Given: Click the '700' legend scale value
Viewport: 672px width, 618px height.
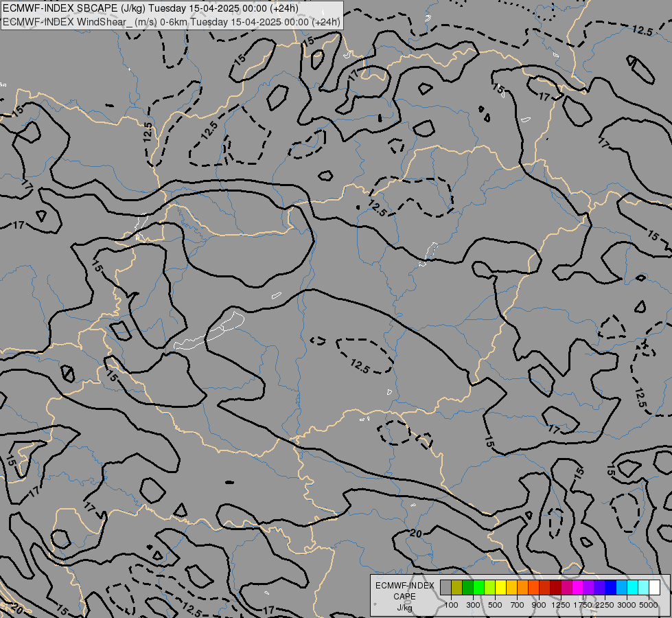Looking at the screenshot, I should click(x=518, y=605).
